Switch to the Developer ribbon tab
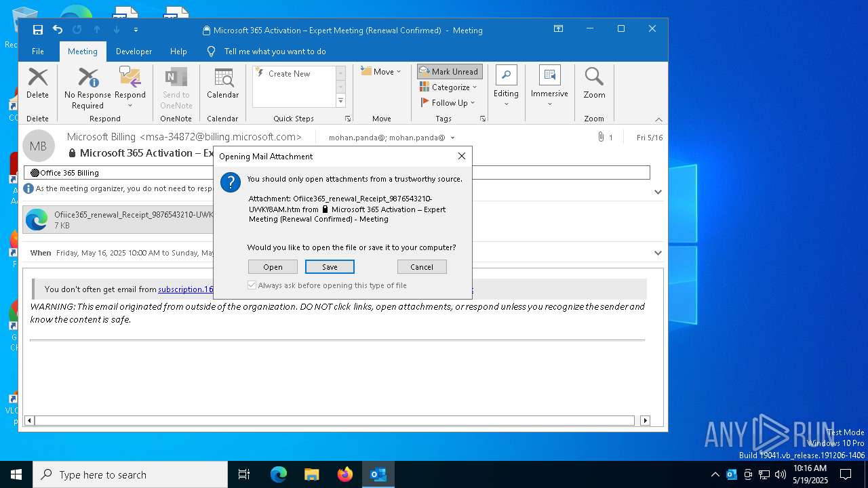 pos(134,52)
